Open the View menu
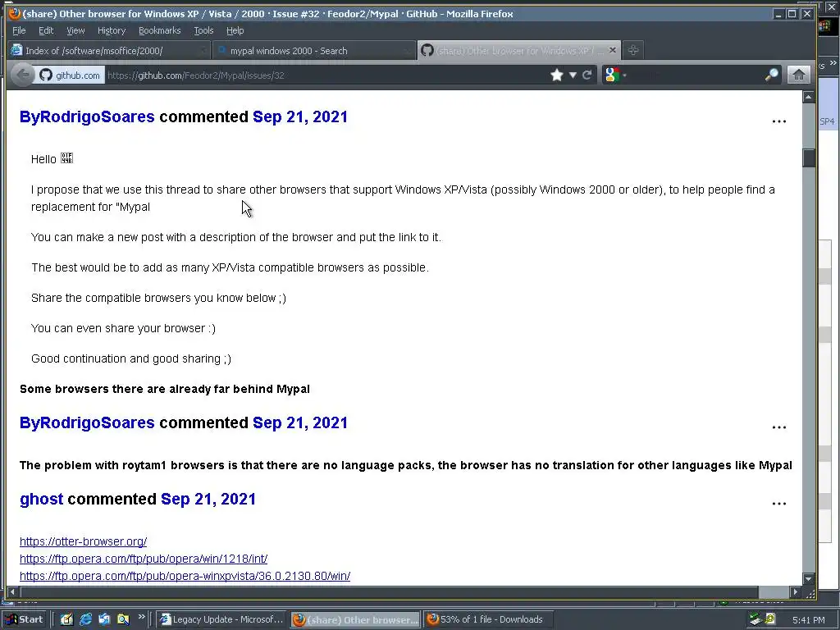The image size is (840, 630). [x=75, y=30]
